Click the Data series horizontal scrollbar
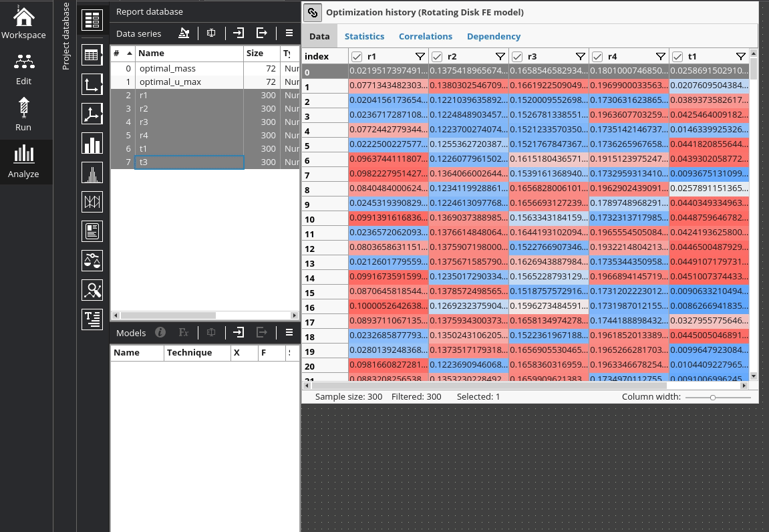 pos(168,315)
